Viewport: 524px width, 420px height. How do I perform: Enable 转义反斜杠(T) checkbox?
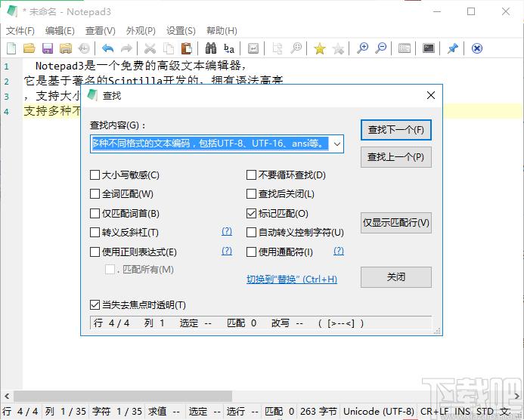coord(95,233)
